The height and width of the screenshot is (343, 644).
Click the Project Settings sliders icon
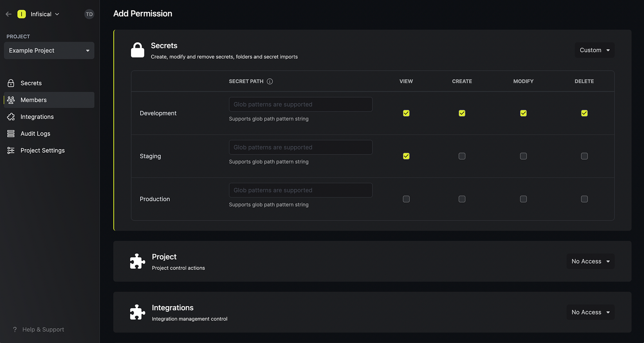pos(11,150)
